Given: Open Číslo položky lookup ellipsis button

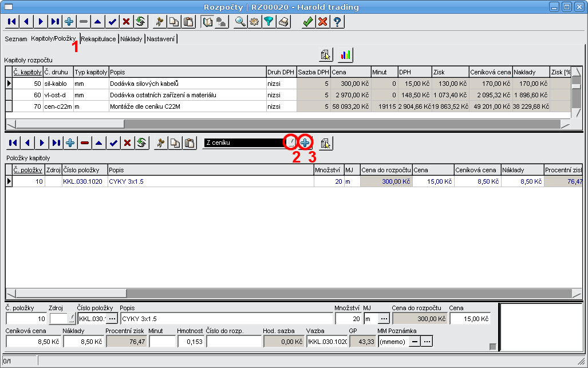Looking at the screenshot, I should pos(112,318).
